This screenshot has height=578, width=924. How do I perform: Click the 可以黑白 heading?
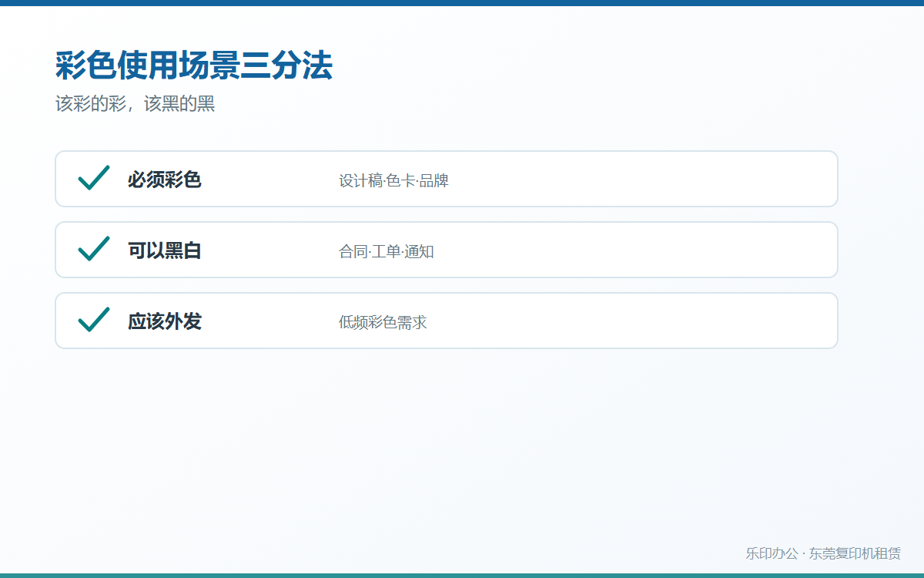[165, 250]
